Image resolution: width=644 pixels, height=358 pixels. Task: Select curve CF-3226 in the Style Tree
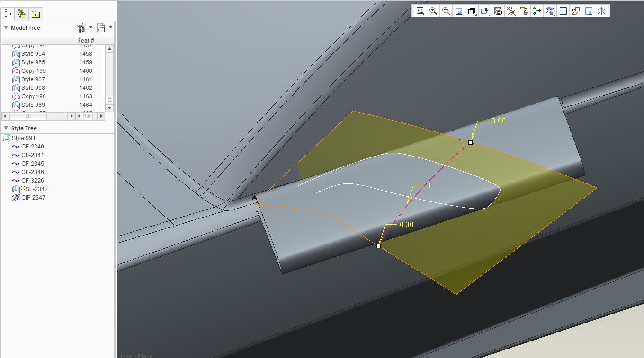pyautogui.click(x=28, y=181)
